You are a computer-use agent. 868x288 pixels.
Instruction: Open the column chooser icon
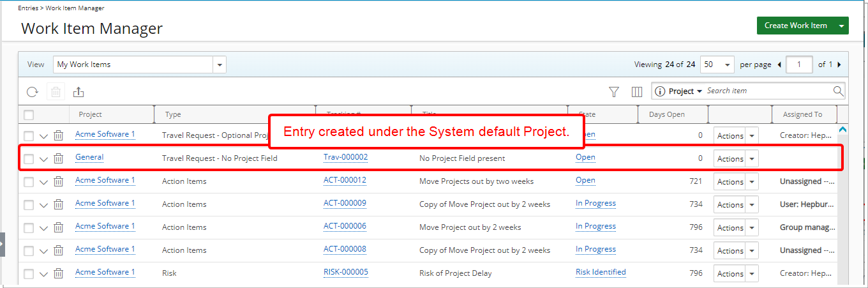(636, 92)
